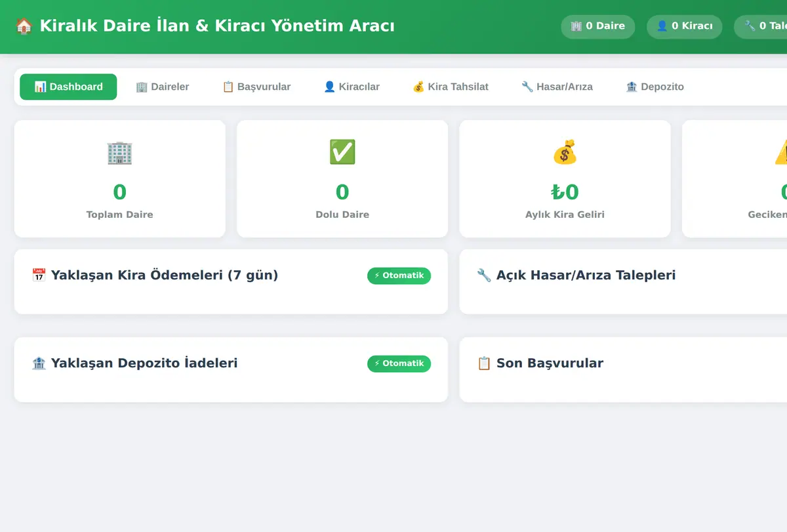This screenshot has width=787, height=532.
Task: Click the 0 Daire header badge
Action: 597,26
